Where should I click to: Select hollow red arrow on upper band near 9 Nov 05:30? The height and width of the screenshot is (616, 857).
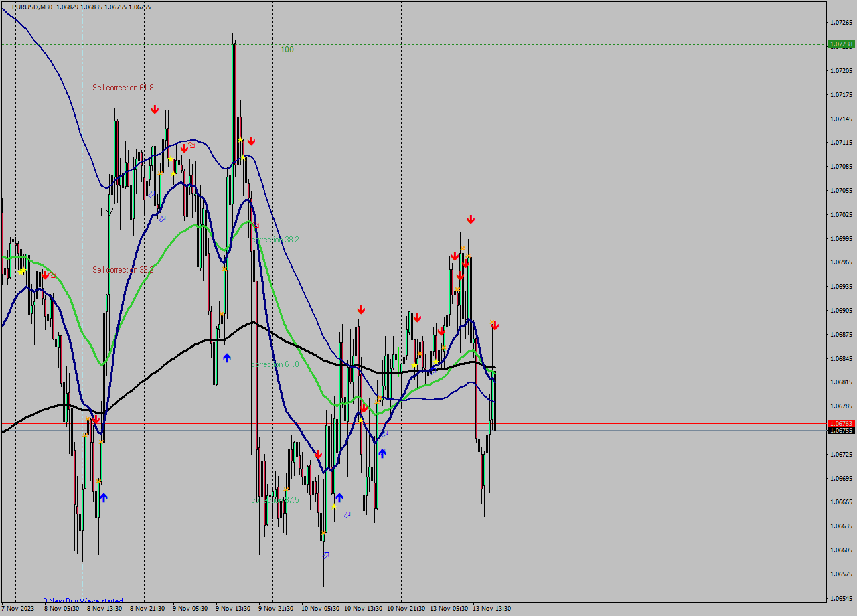191,145
